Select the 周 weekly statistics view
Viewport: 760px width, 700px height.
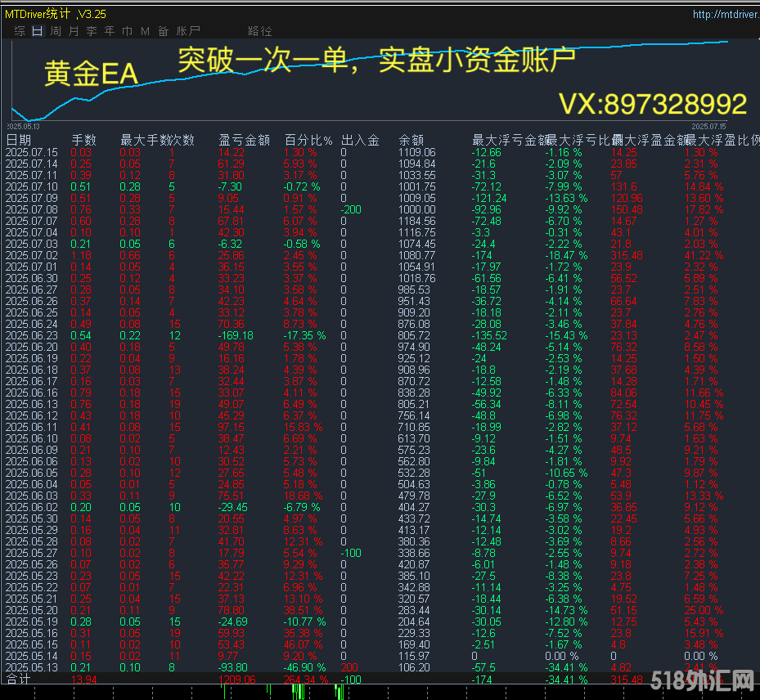point(55,30)
